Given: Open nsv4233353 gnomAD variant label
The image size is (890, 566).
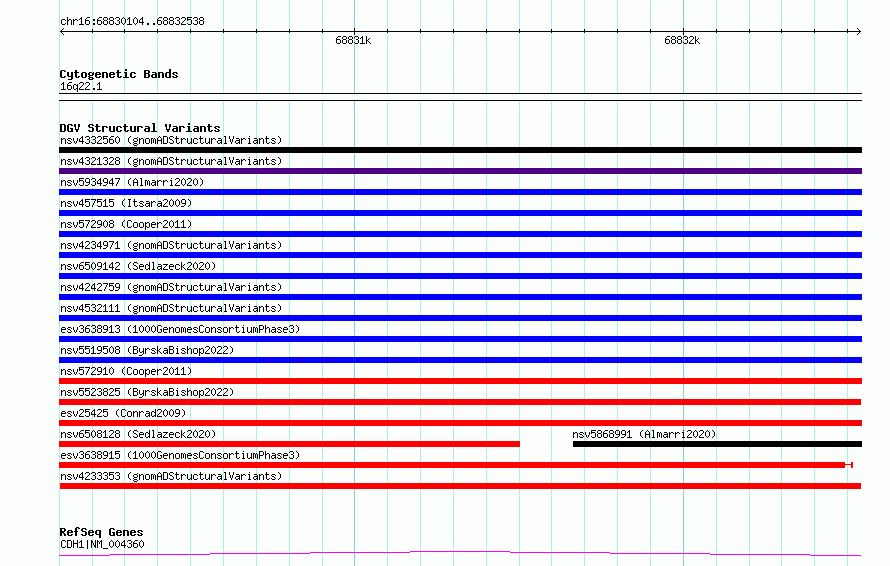Looking at the screenshot, I should (171, 476).
